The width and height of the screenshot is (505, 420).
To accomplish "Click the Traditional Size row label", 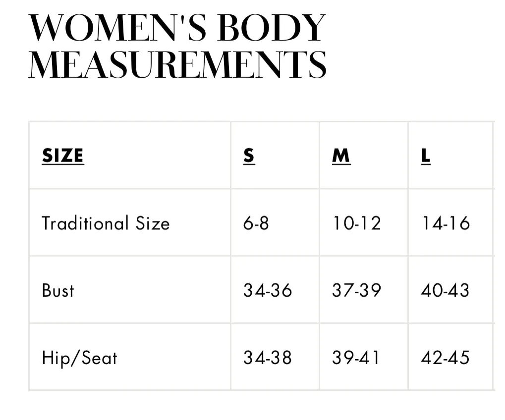I will (x=106, y=223).
